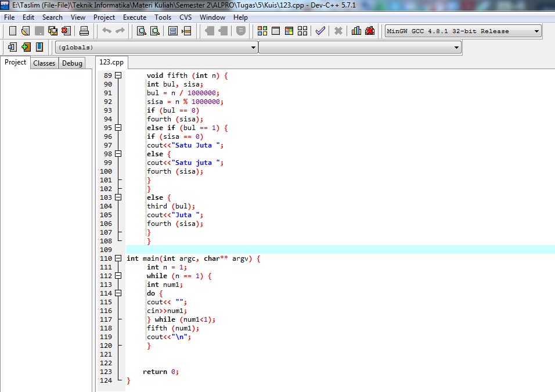This screenshot has height=392, width=555.
Task: Open the Tools menu
Action: [x=163, y=17]
